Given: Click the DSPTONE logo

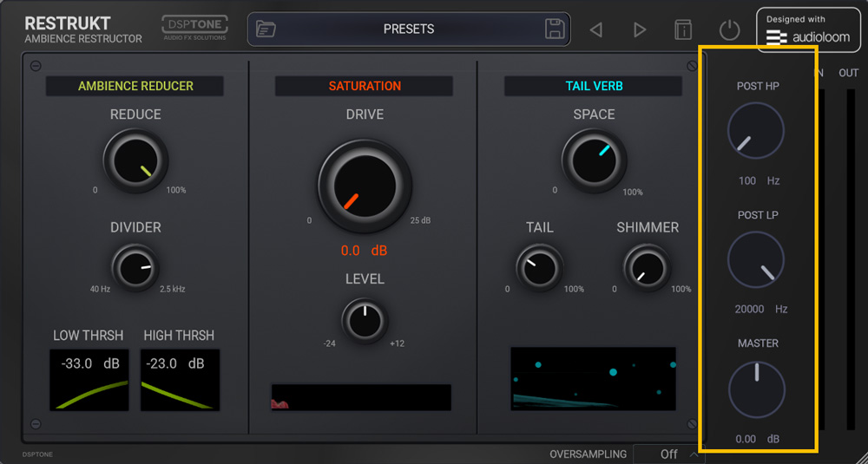Looking at the screenshot, I should click(194, 28).
